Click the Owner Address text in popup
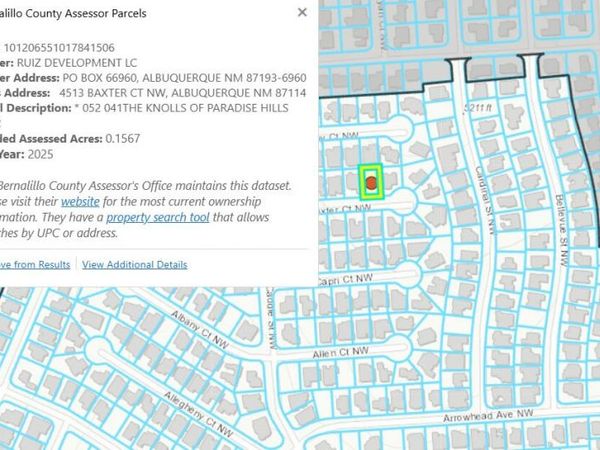600x450 pixels. coord(180,76)
